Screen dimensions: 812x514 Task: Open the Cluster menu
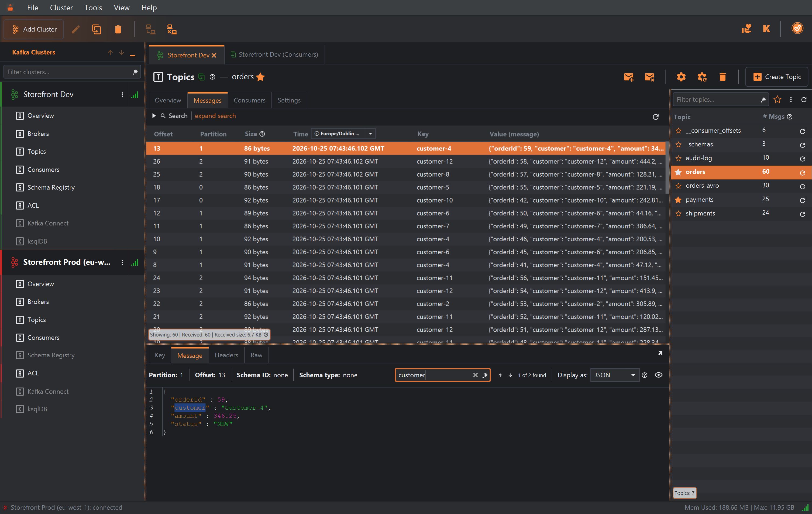click(x=61, y=8)
